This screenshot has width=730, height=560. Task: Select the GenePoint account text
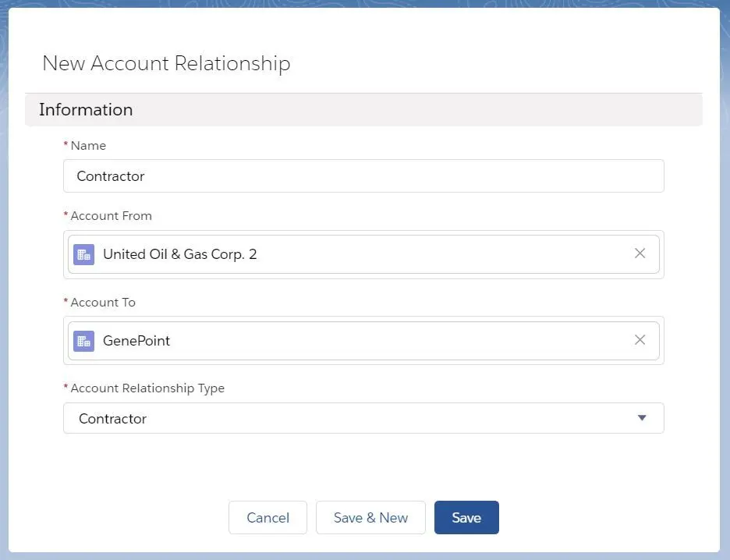pyautogui.click(x=136, y=341)
